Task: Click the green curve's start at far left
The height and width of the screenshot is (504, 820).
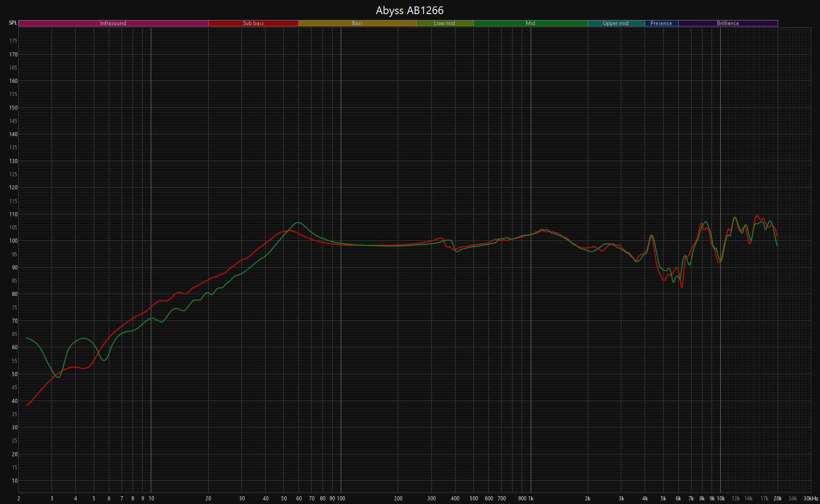Action: (x=27, y=338)
